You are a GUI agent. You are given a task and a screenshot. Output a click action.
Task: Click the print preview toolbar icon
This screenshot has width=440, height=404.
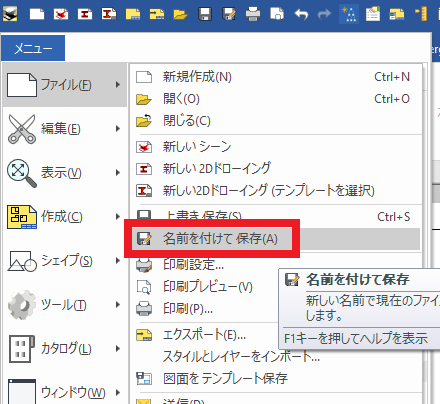277,14
